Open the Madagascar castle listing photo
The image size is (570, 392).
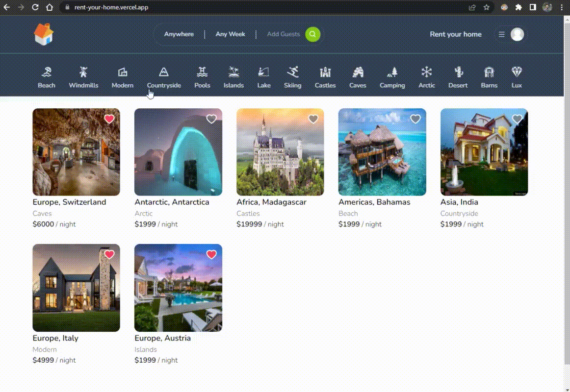coord(280,152)
